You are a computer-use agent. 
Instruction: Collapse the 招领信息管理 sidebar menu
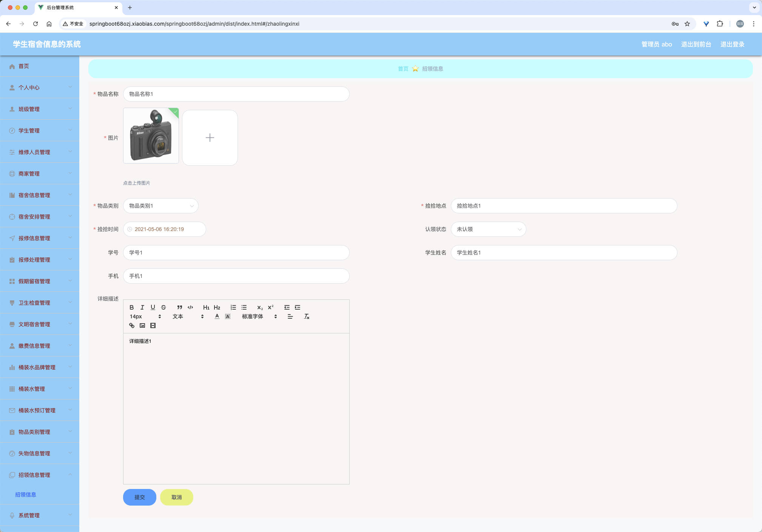pyautogui.click(x=40, y=475)
